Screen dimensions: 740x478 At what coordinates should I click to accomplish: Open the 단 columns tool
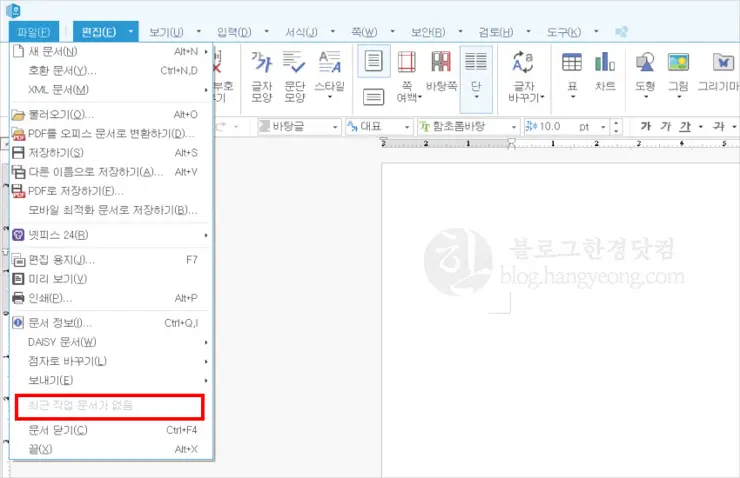point(476,78)
